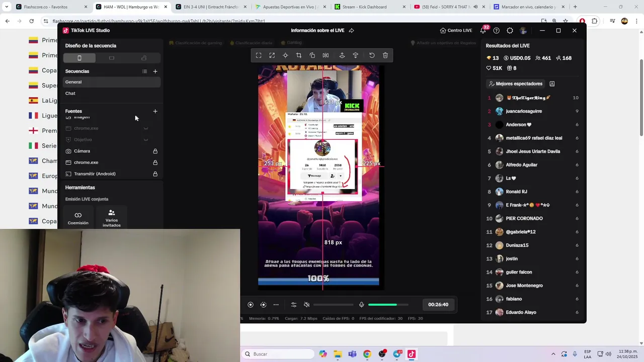Screen dimensions: 644x362
Task: Click the duplicate source toolbar icon
Action: point(312,55)
